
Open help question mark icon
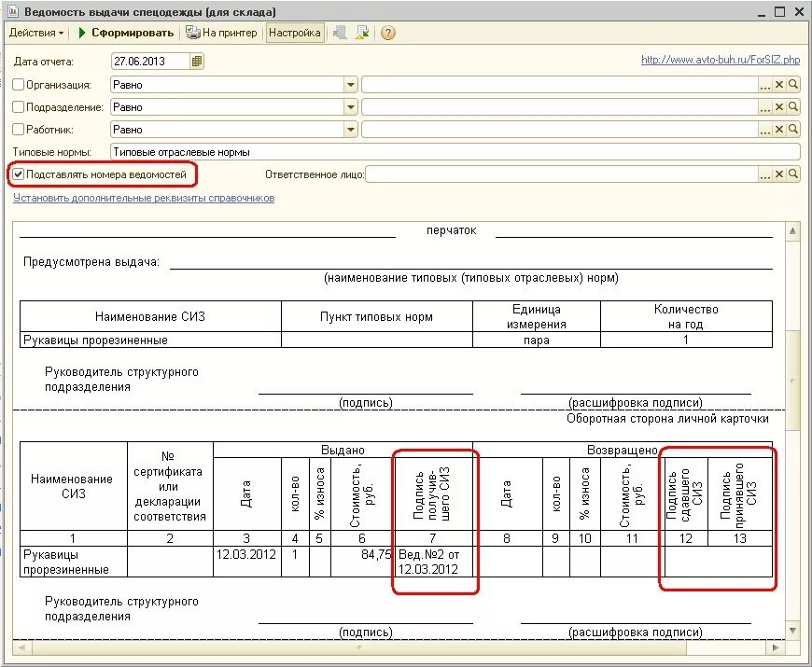(388, 33)
